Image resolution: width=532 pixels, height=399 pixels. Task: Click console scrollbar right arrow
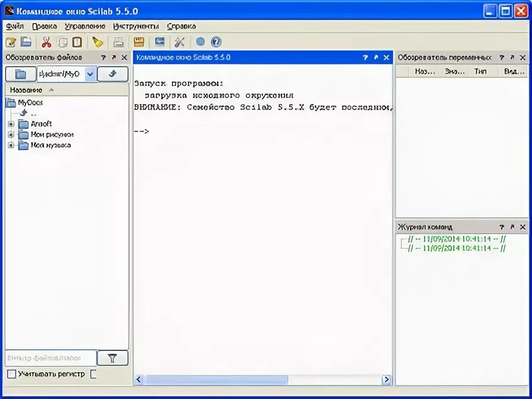(x=386, y=379)
